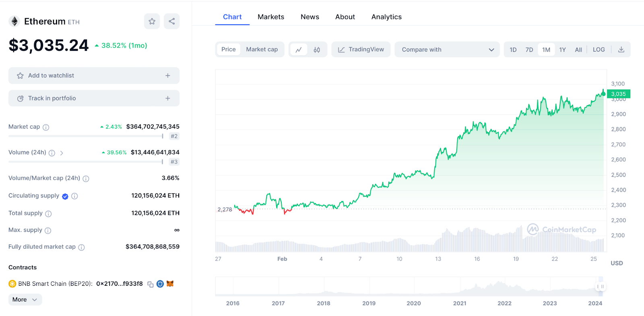Viewport: 644px width, 316px height.
Task: Click the Market cap info icon
Action: pyautogui.click(x=46, y=127)
